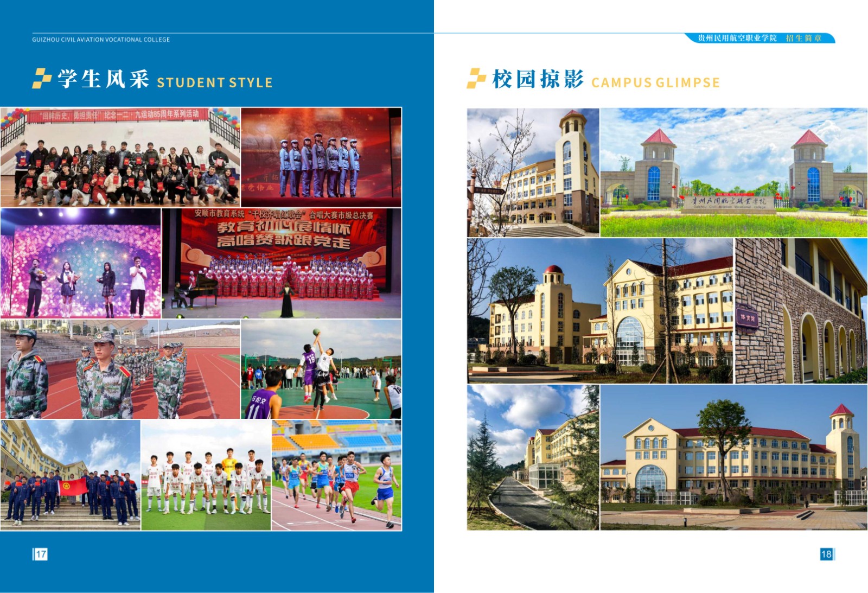Click the CAMPUS GLIMPSE heading text
Image resolution: width=868 pixels, height=593 pixels.
point(655,82)
